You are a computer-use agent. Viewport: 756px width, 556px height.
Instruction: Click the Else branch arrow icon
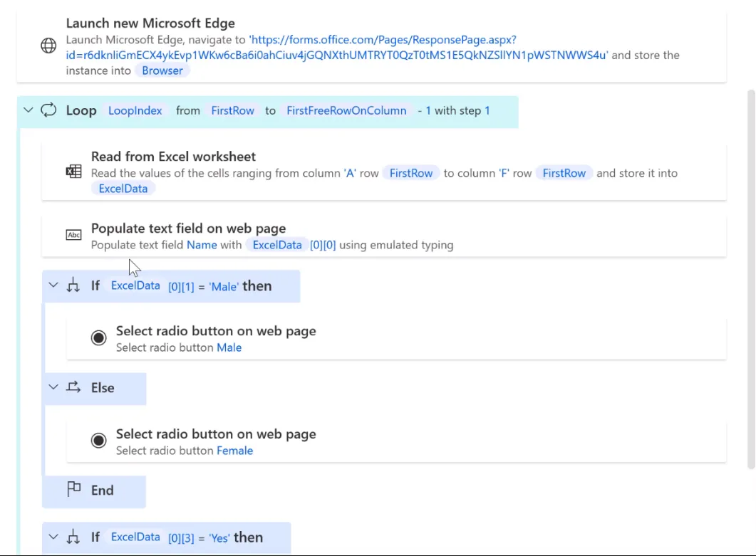73,387
